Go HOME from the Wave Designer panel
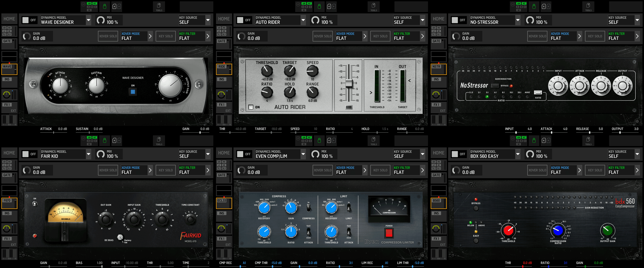Screen dimensions: 644x268 9,19
